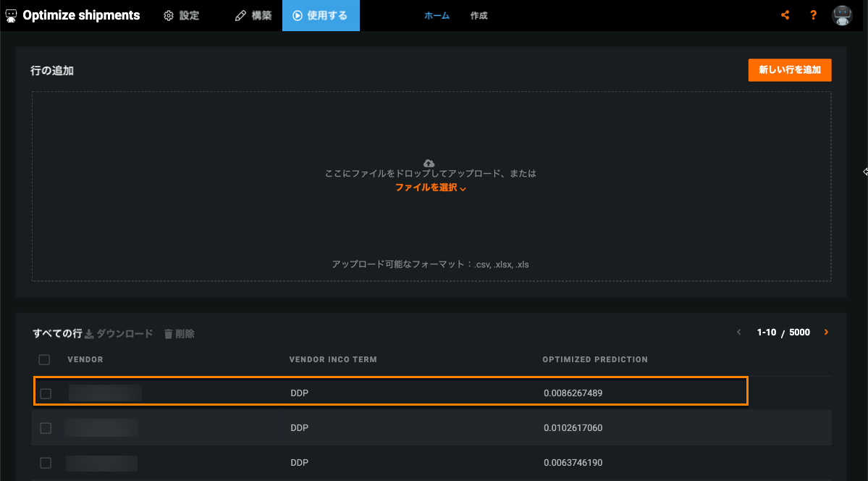
Task: Click the side panel resize handle
Action: 864,172
